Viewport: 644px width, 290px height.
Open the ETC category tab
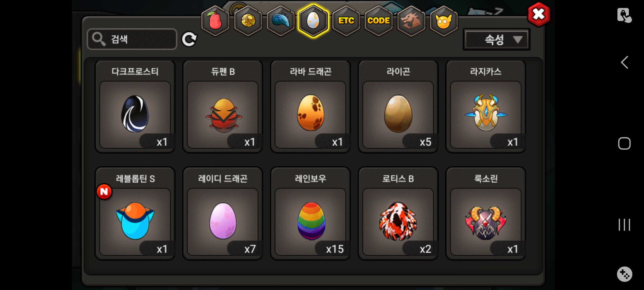[x=346, y=21]
